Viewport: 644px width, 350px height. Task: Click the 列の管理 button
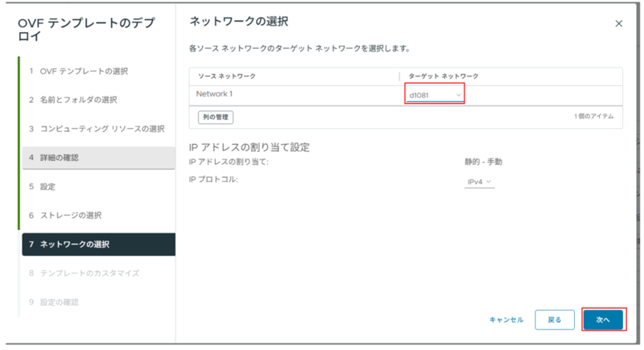click(x=216, y=117)
